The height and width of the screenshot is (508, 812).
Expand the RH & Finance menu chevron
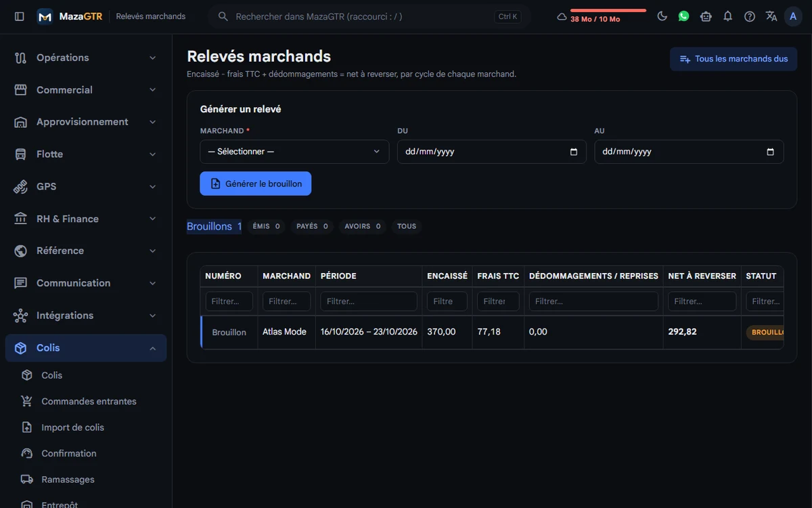click(153, 219)
